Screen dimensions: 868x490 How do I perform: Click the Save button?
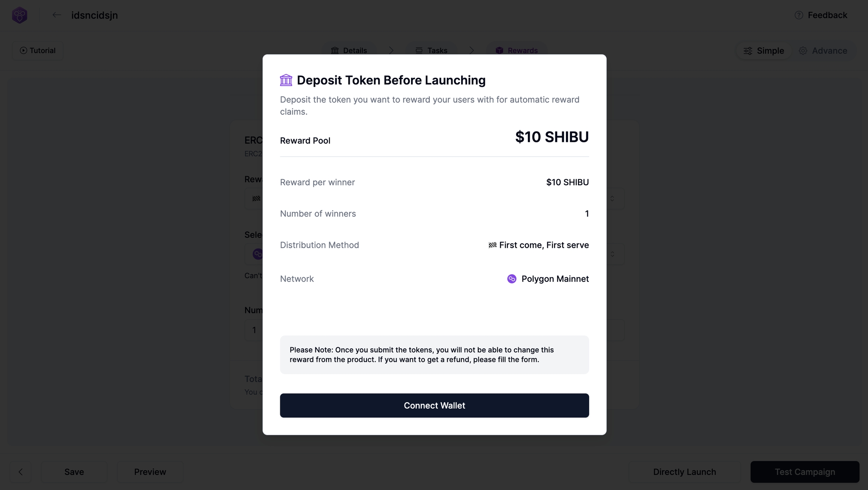pos(74,472)
